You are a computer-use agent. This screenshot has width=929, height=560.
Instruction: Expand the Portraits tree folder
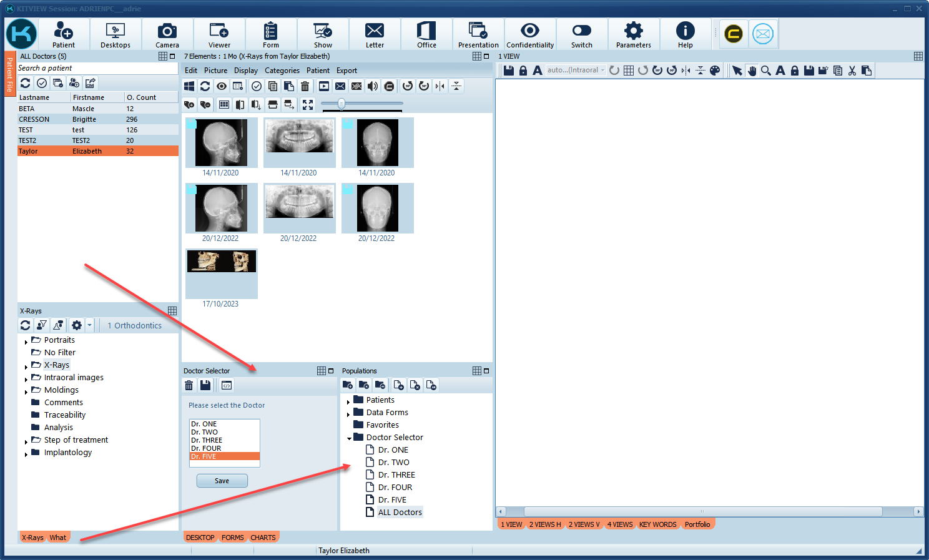(x=26, y=341)
